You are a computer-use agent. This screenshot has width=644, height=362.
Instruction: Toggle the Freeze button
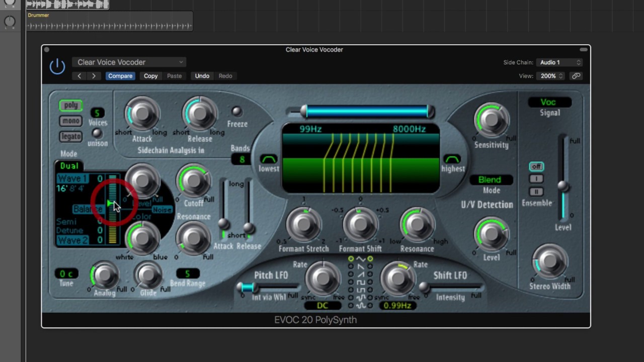tap(236, 112)
